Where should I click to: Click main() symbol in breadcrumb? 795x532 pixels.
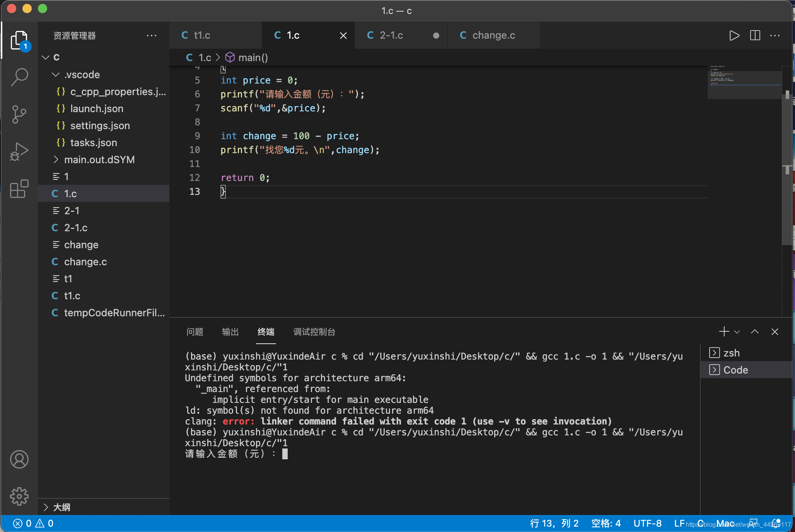247,58
